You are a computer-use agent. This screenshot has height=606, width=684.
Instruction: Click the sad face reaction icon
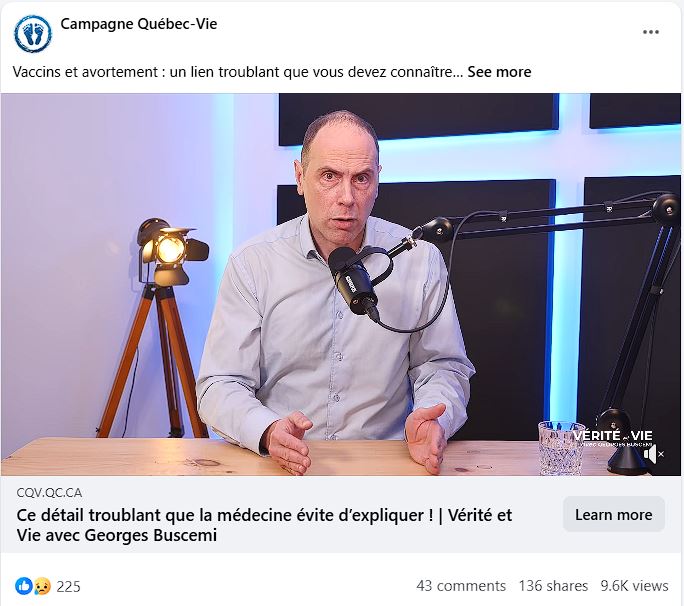click(x=42, y=586)
